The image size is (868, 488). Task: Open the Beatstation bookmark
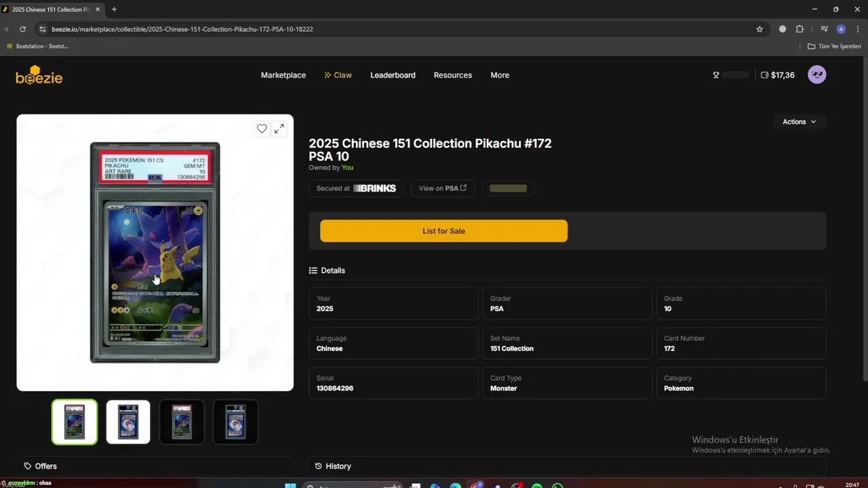click(x=37, y=46)
